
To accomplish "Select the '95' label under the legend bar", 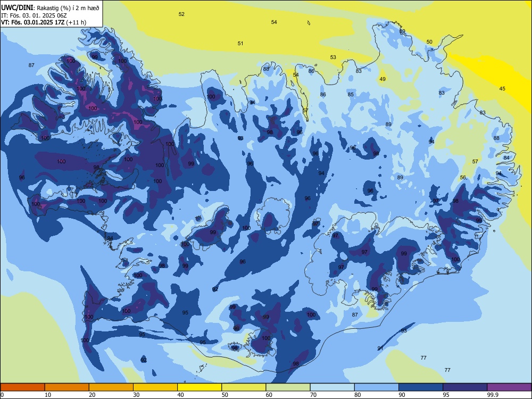I will [446, 395].
